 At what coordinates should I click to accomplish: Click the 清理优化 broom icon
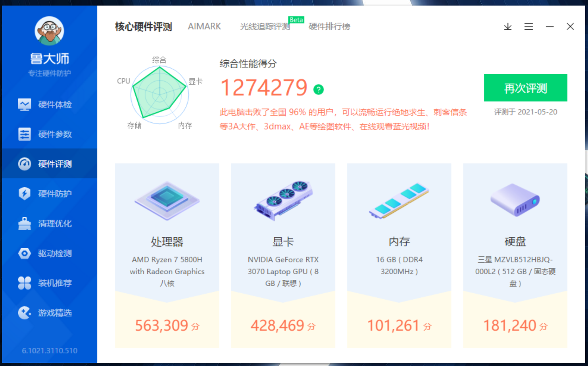click(x=25, y=223)
